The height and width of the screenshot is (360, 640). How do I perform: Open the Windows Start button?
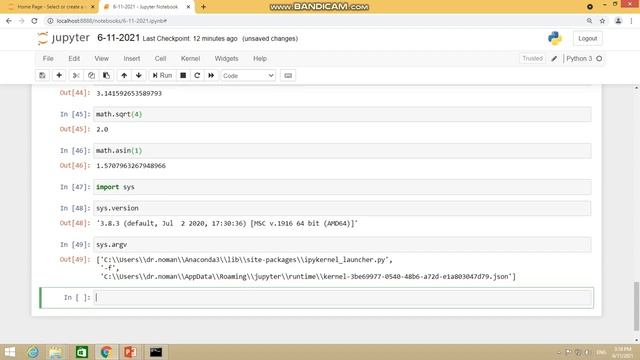click(9, 352)
